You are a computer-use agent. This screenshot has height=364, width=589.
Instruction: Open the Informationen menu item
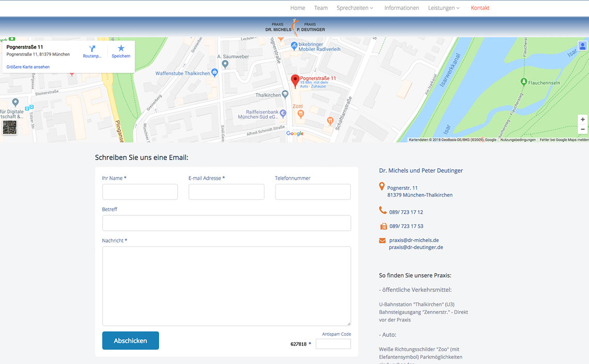pyautogui.click(x=401, y=8)
